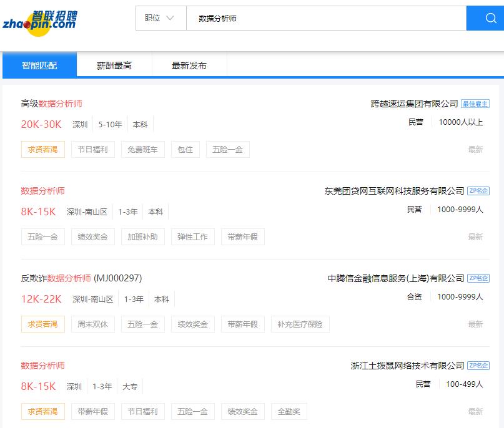
Task: Open 跨越速运集团有限公司 company page
Action: (414, 104)
